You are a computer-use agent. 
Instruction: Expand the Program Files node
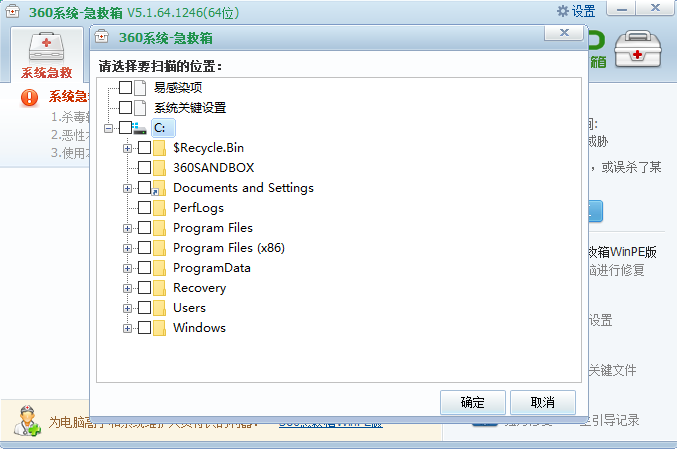click(127, 228)
